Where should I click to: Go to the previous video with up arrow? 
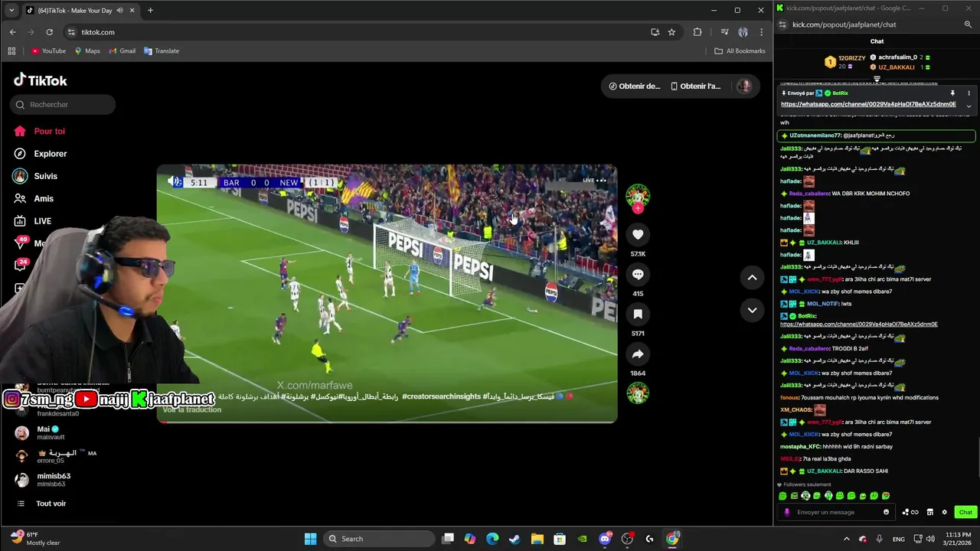pos(752,278)
